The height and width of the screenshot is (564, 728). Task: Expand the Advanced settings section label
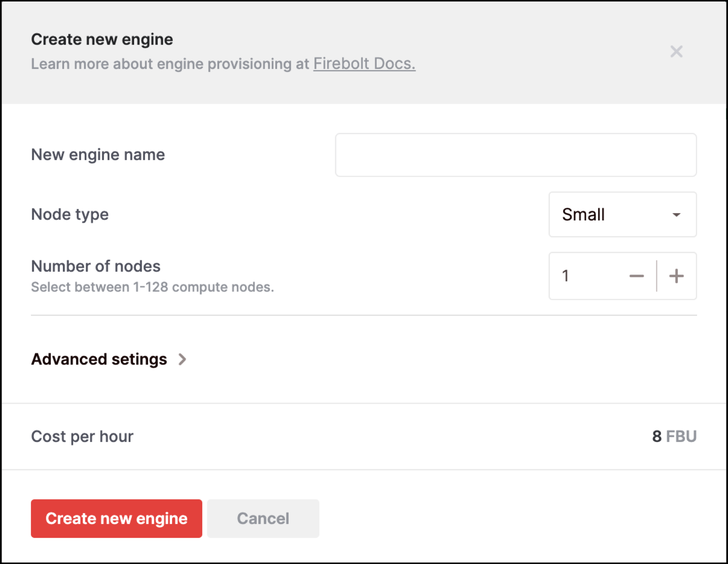pos(99,359)
